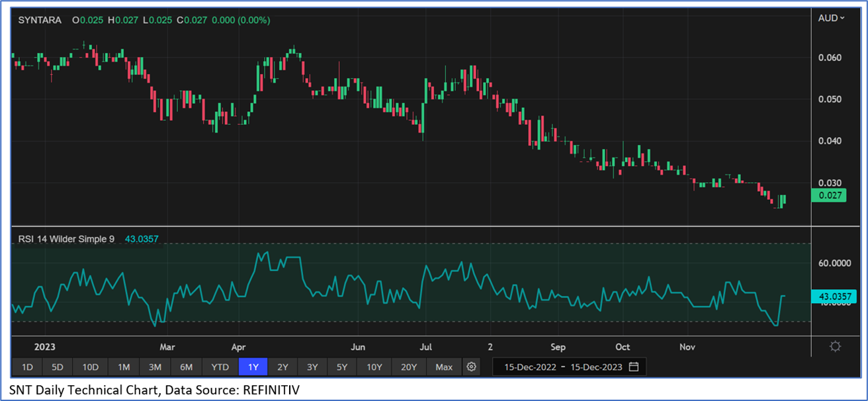Switch to 3Y time range
The image size is (868, 401).
312,367
